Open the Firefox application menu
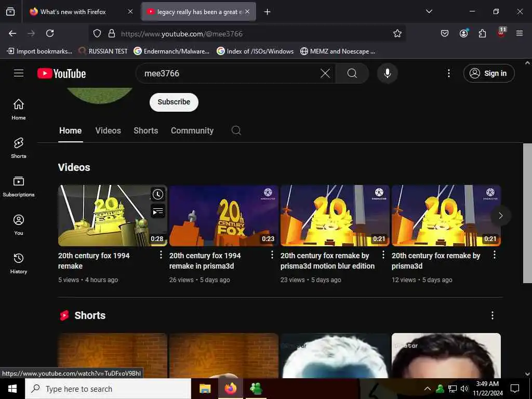Screen dimensions: 532x399 click(x=520, y=33)
